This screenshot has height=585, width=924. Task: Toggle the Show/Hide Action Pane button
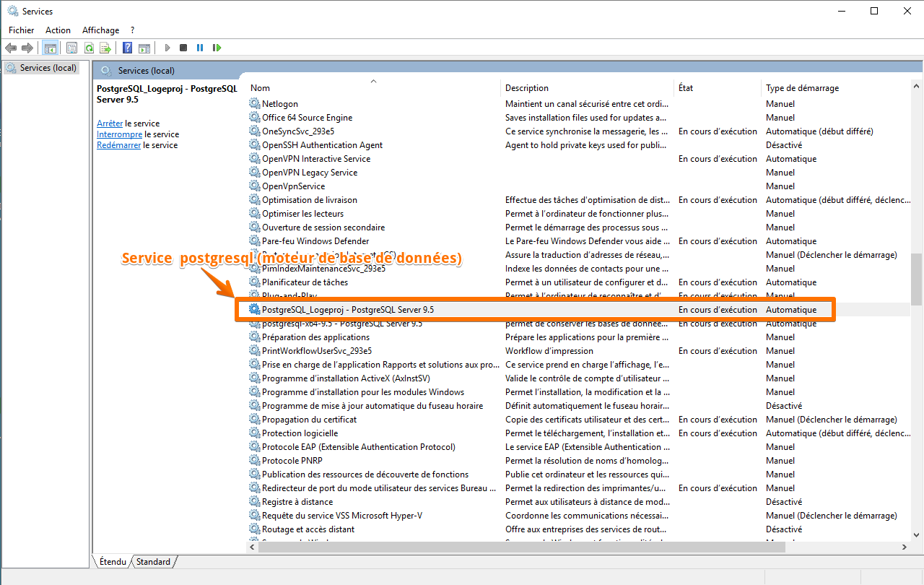pyautogui.click(x=144, y=48)
